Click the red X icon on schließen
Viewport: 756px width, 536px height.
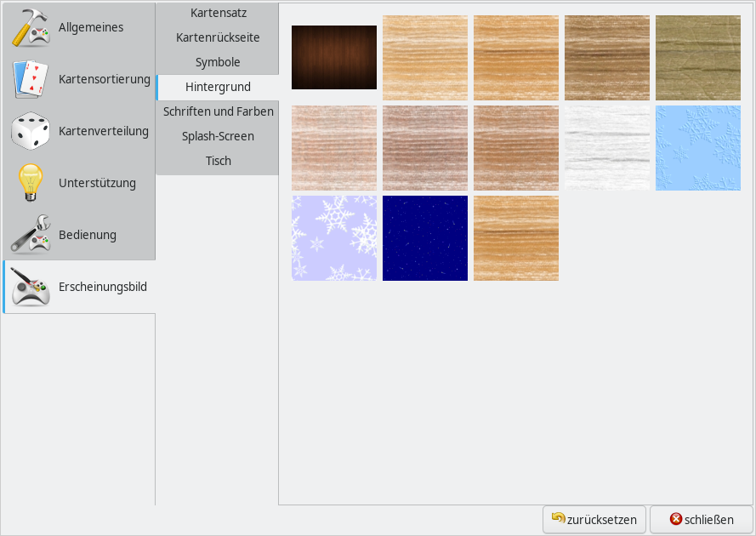[676, 519]
